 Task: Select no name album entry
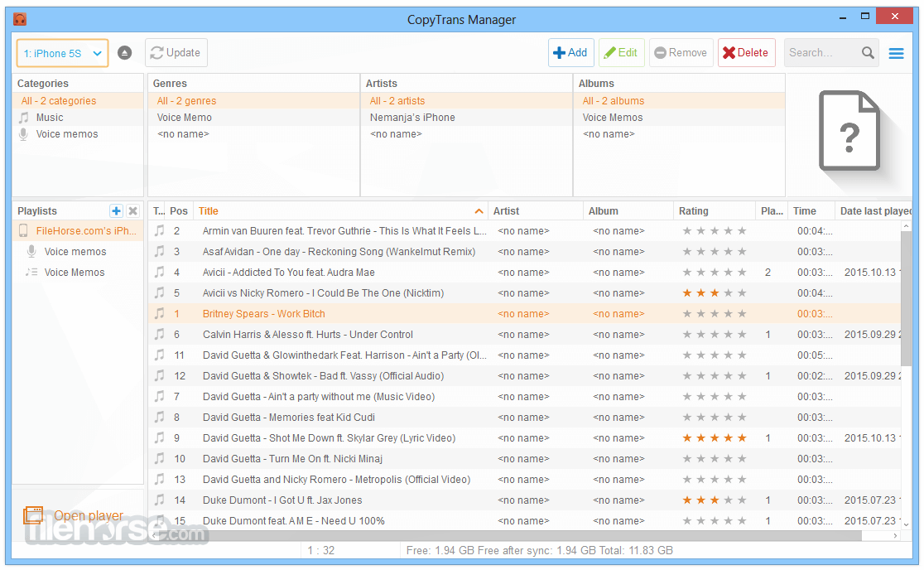pos(679,134)
